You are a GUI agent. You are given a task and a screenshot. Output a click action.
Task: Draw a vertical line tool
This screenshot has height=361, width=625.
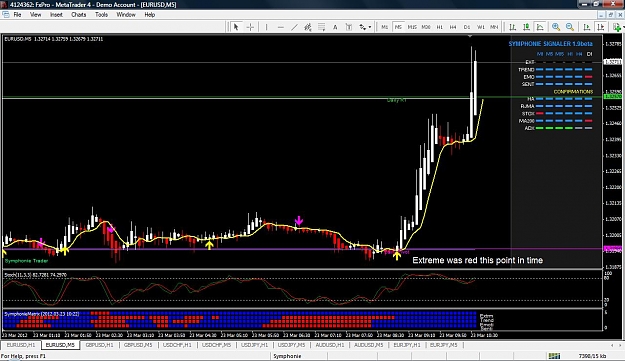266,27
